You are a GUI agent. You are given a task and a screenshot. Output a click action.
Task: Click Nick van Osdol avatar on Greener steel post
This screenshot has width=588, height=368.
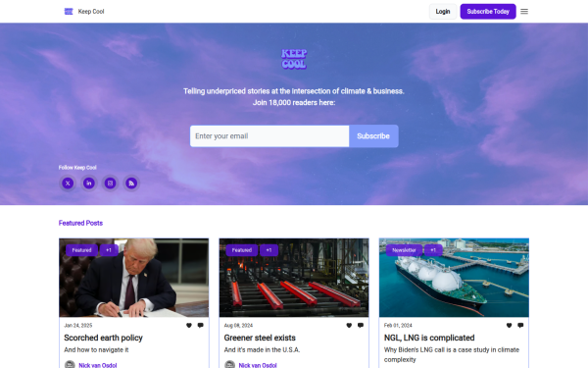point(230,365)
